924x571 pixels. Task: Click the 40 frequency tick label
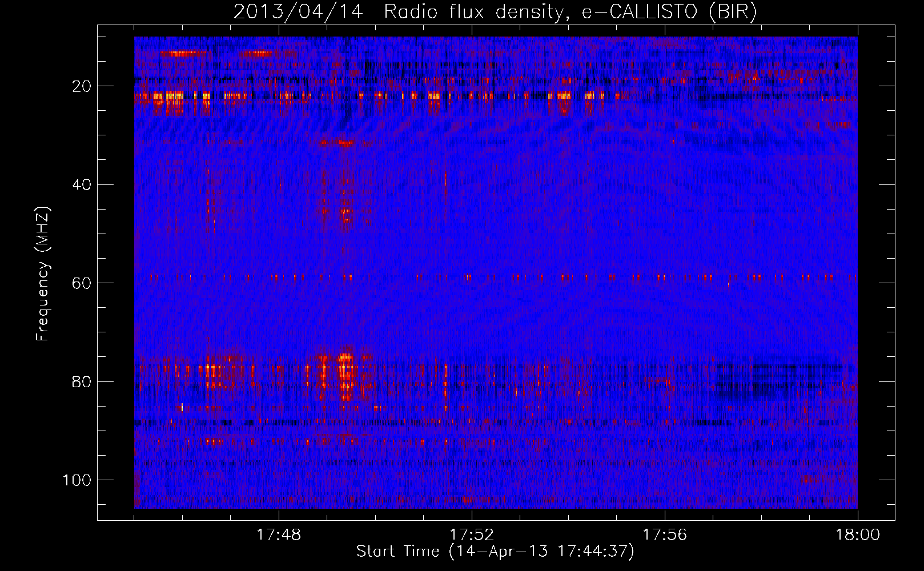point(82,185)
